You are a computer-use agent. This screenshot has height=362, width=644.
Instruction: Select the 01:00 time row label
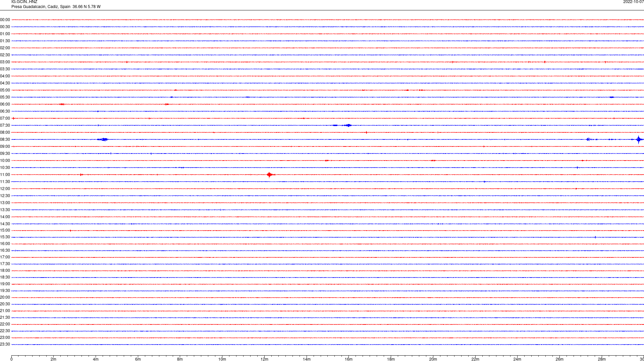coord(5,34)
